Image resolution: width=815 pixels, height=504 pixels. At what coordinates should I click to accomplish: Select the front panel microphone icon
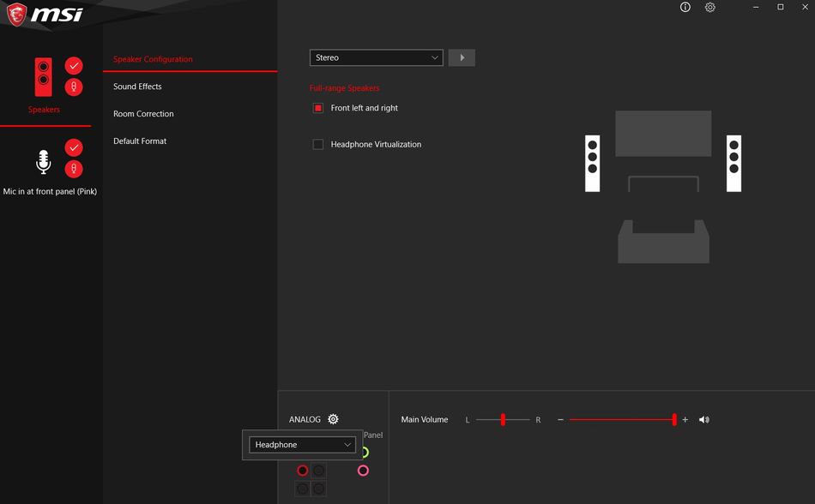pyautogui.click(x=43, y=161)
